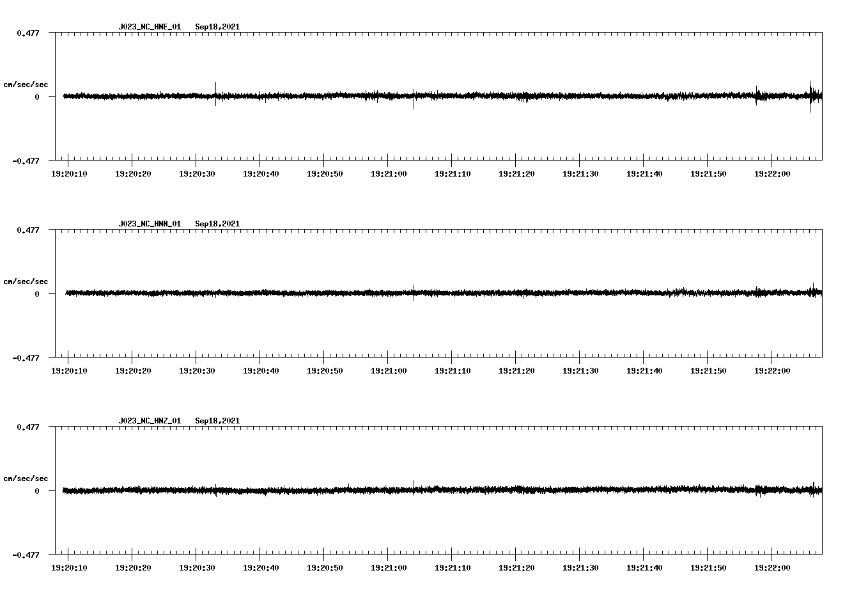
Task: Click the 19:21:20 time label under the HNZ plot
Action: (516, 568)
